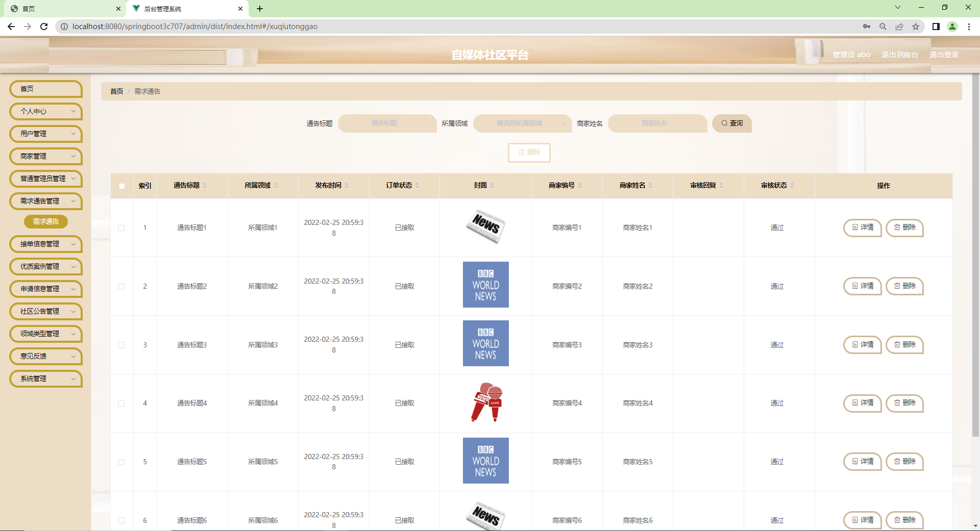
Task: Click the page reload icon in the browser toolbar
Action: click(x=44, y=27)
